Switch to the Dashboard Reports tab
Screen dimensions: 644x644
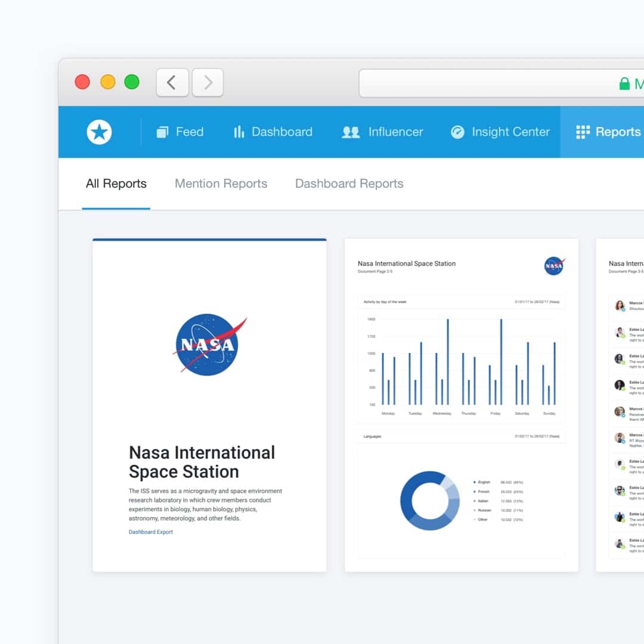(x=349, y=184)
